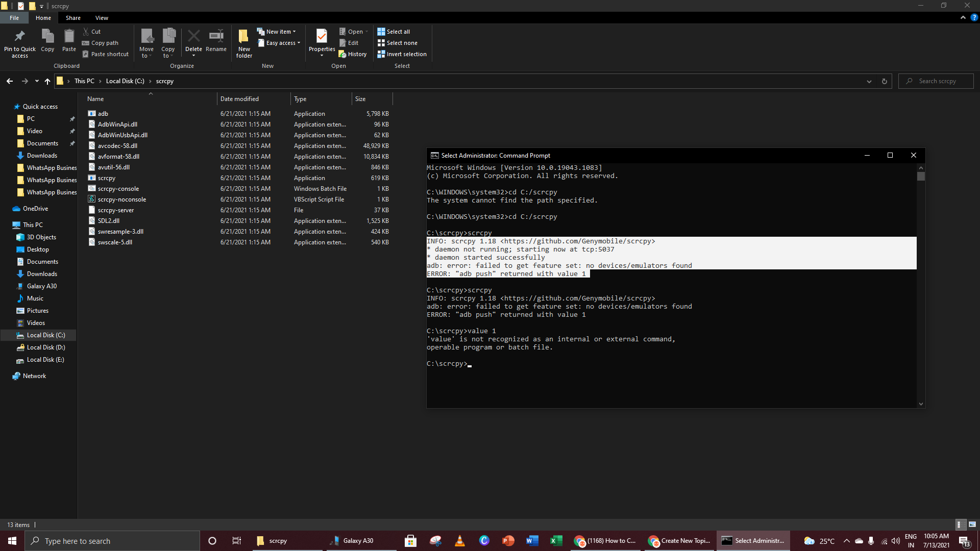The width and height of the screenshot is (980, 551).
Task: Click the Delete icon in Organize group
Action: [x=193, y=36]
